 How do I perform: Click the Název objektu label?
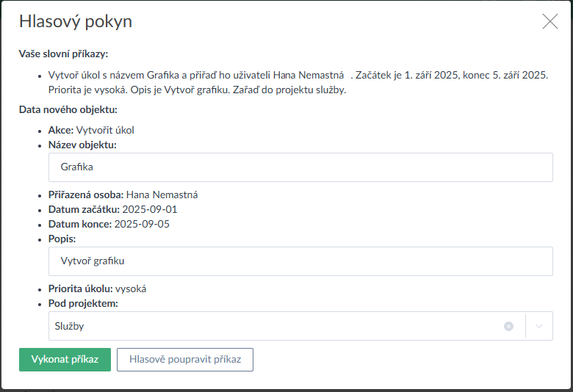click(82, 145)
